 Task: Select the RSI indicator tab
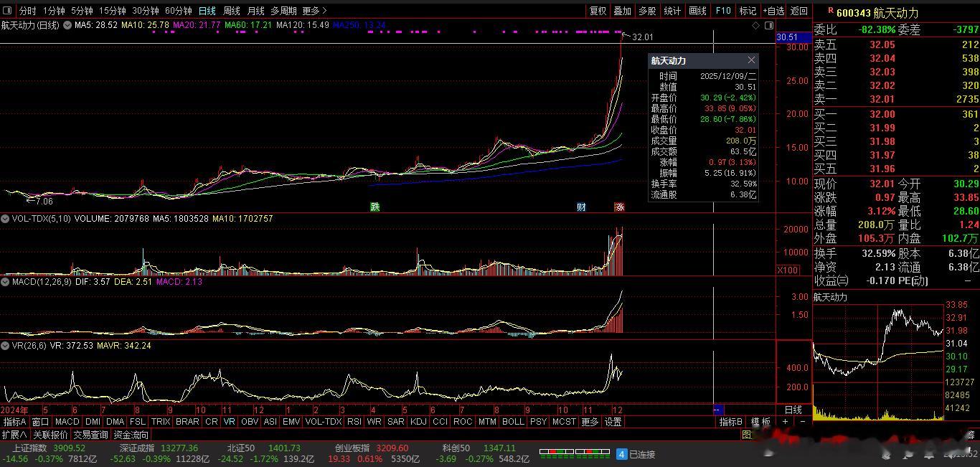(x=354, y=422)
